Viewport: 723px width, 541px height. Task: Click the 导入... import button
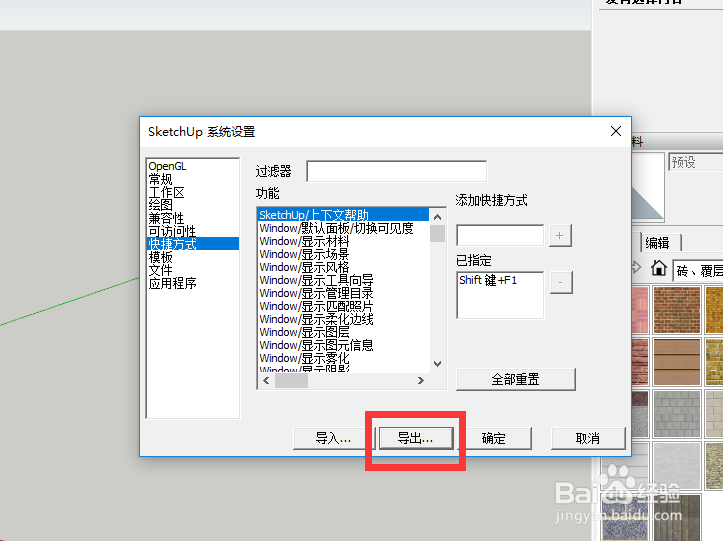point(333,438)
